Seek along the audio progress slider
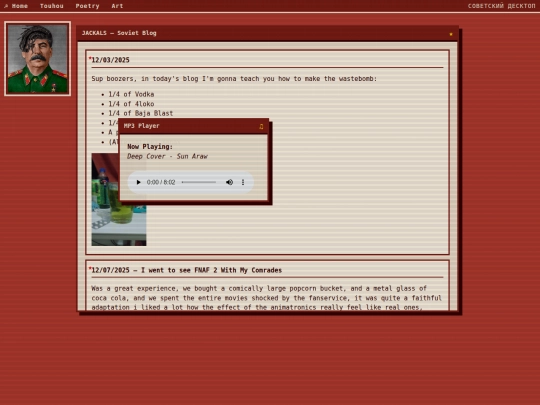 tap(199, 182)
